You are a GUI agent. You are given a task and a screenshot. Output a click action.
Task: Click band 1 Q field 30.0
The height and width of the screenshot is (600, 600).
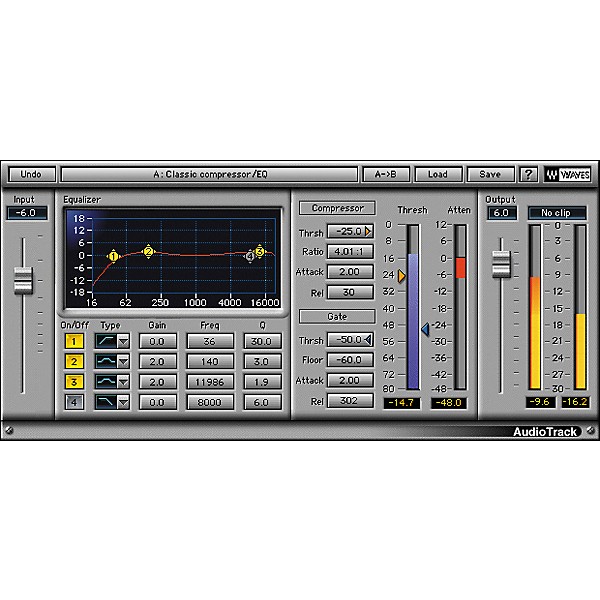262,341
